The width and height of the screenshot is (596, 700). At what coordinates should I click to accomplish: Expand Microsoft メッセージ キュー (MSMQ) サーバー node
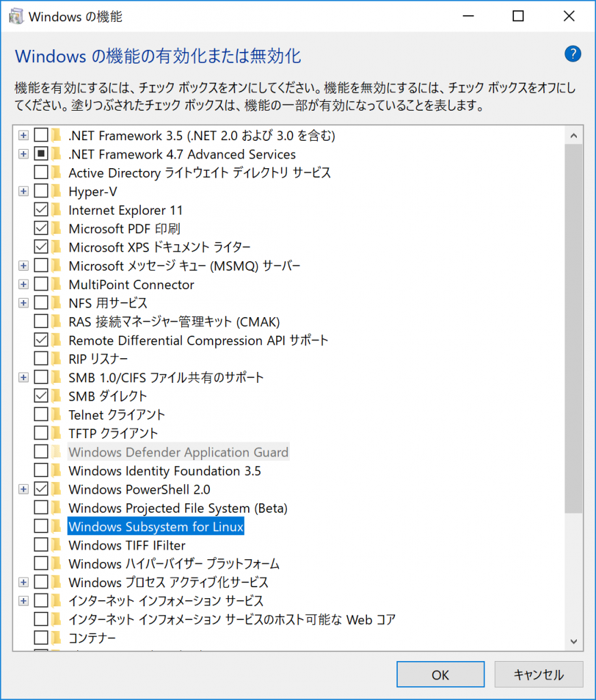[24, 266]
